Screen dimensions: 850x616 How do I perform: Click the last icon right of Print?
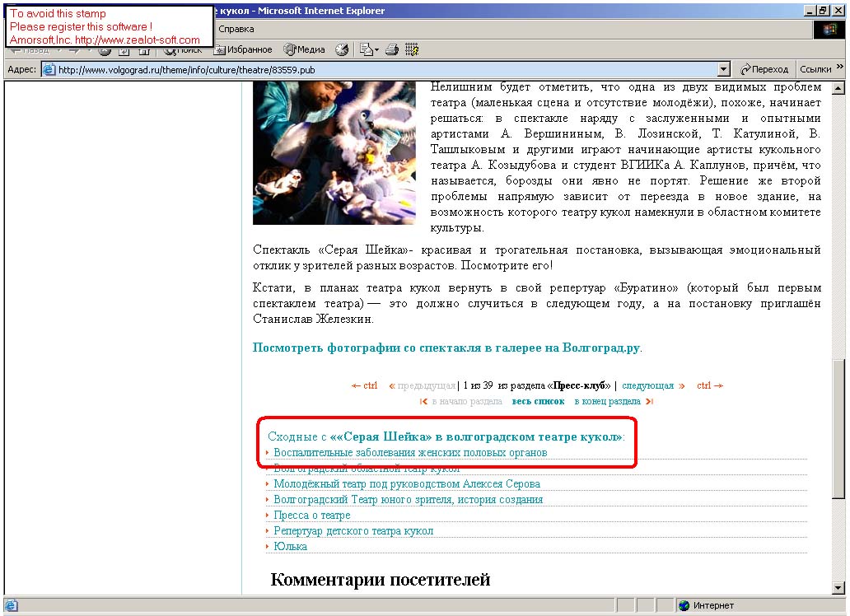pos(412,49)
